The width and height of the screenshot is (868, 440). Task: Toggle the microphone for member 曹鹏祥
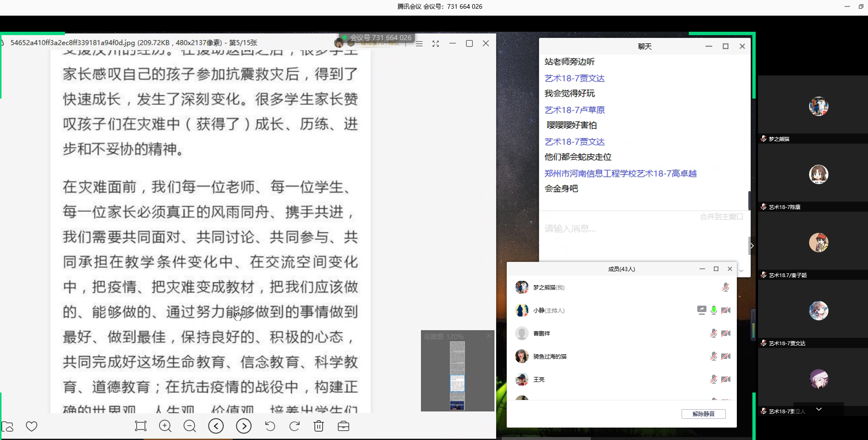(x=713, y=333)
